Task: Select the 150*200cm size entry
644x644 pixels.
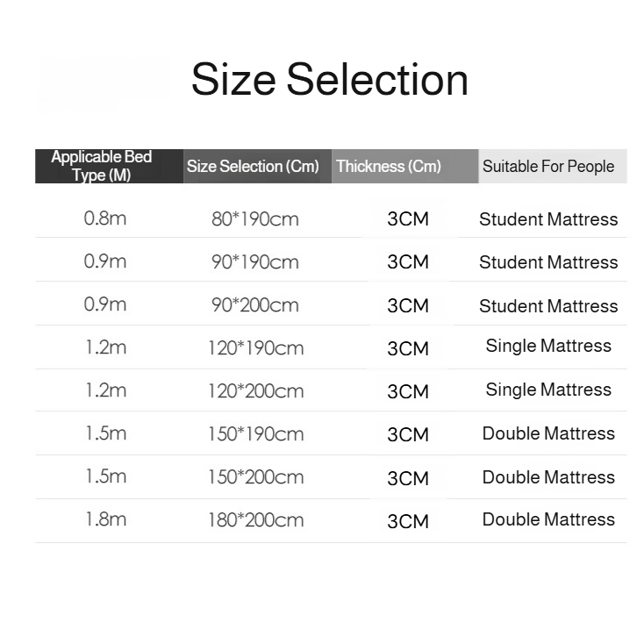Action: (x=257, y=476)
